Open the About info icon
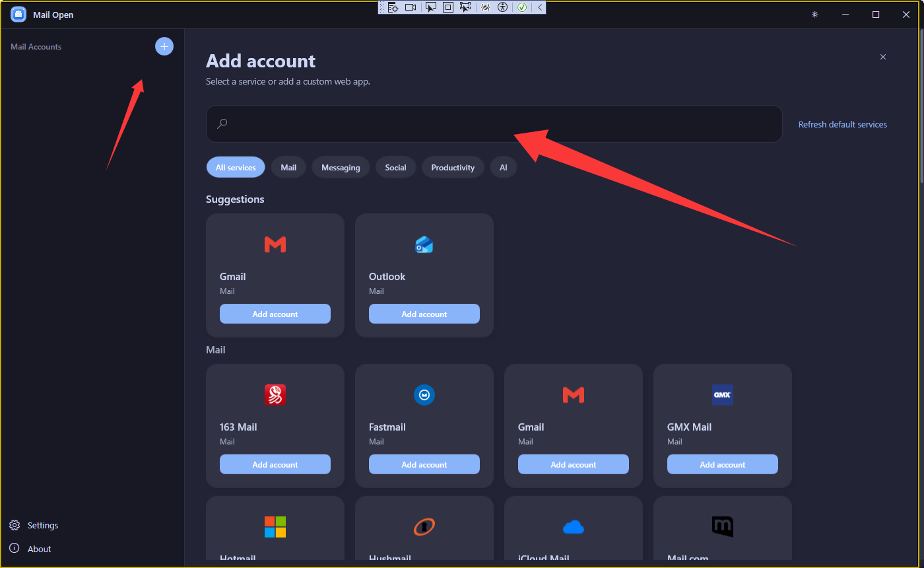 15,548
